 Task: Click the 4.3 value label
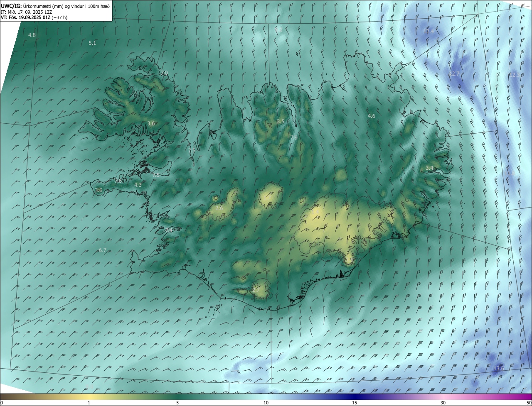click(x=138, y=185)
